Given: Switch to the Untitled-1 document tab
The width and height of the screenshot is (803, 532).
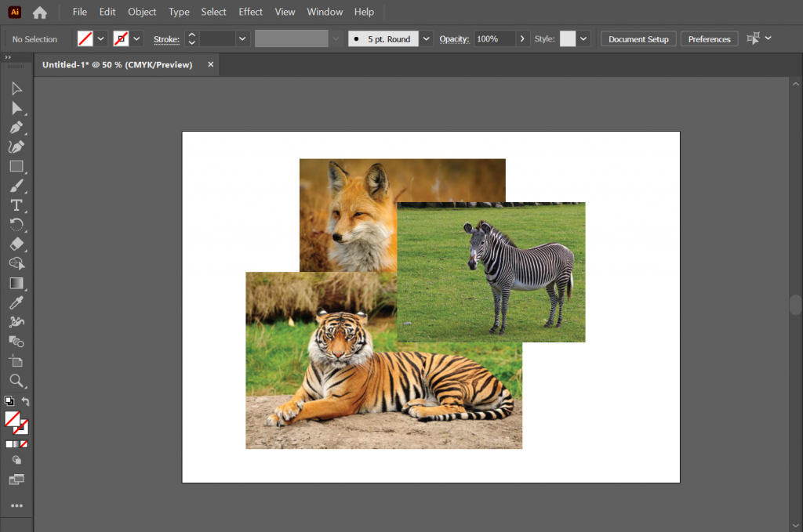Looking at the screenshot, I should pyautogui.click(x=118, y=64).
